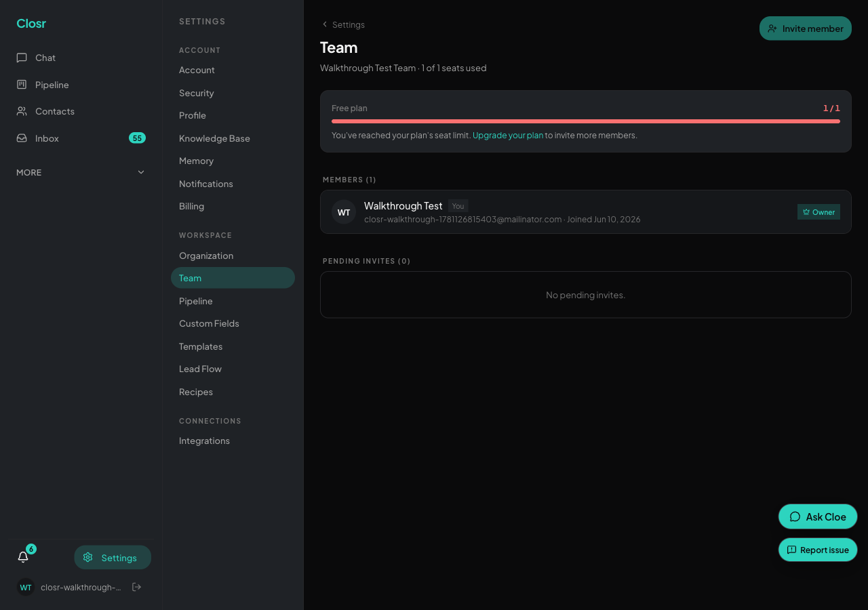Screen dimensions: 868x610
Task: Click the log out icon
Action: [x=136, y=587]
